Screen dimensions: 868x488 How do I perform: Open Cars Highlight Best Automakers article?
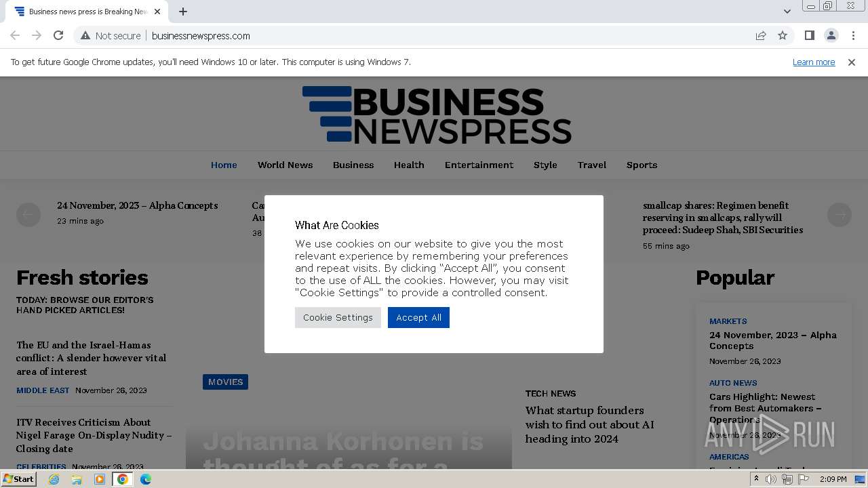click(x=766, y=408)
